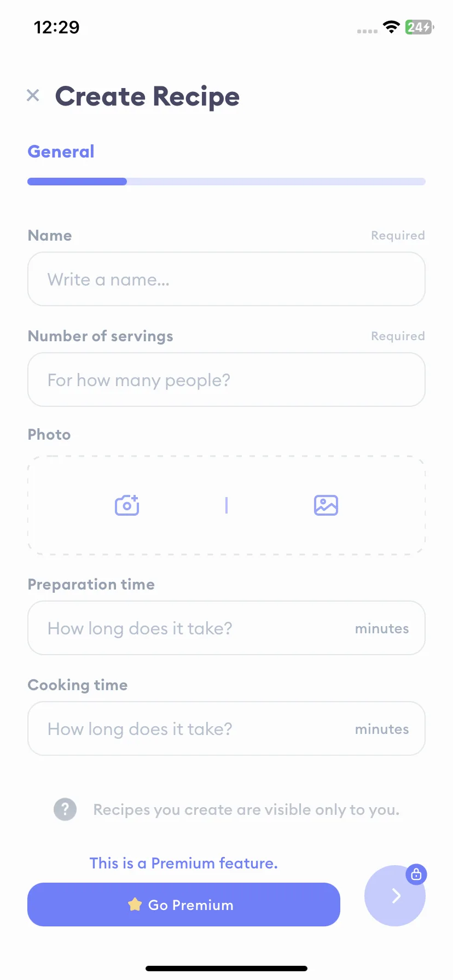The width and height of the screenshot is (453, 980).
Task: Tap the Preparation time input field
Action: [226, 628]
